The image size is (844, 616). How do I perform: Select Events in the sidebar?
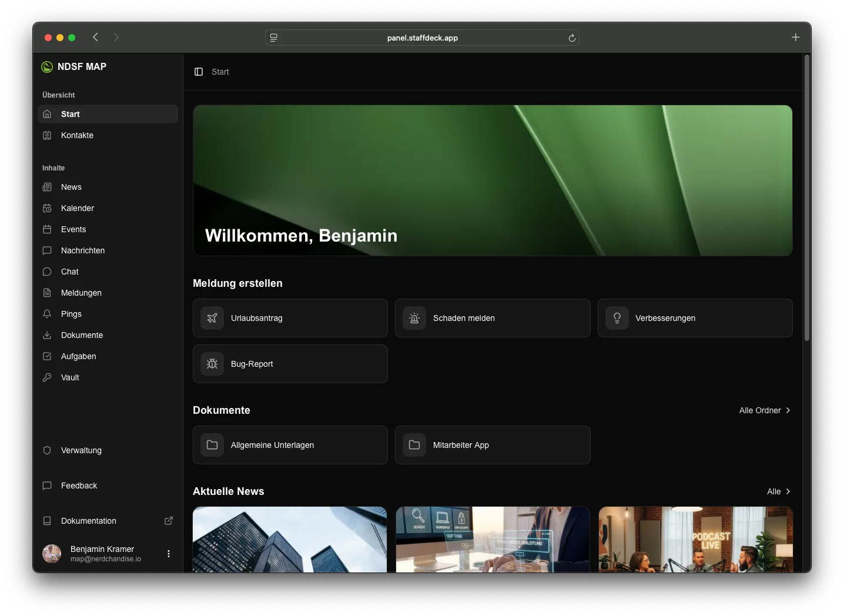point(108,229)
